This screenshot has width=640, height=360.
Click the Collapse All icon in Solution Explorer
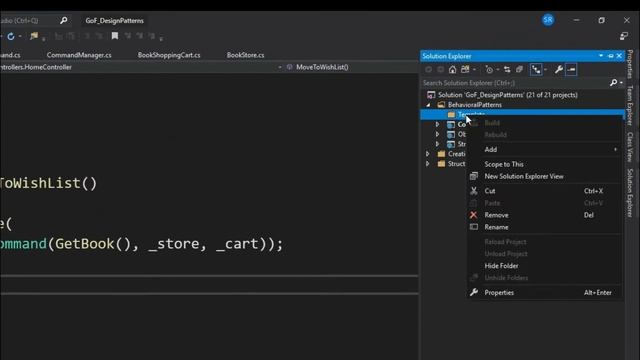(x=519, y=70)
